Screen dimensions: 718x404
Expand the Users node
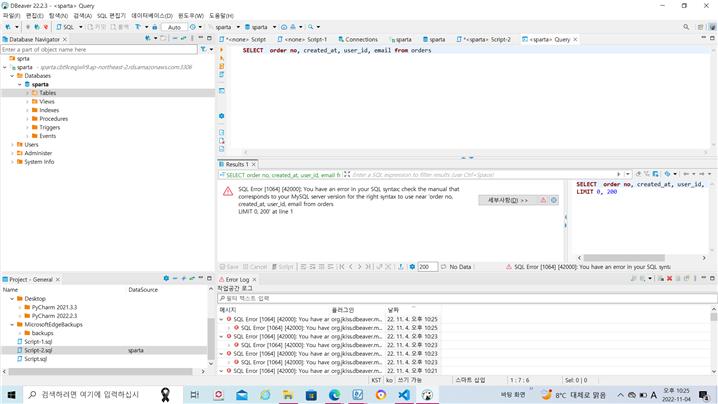[12, 144]
